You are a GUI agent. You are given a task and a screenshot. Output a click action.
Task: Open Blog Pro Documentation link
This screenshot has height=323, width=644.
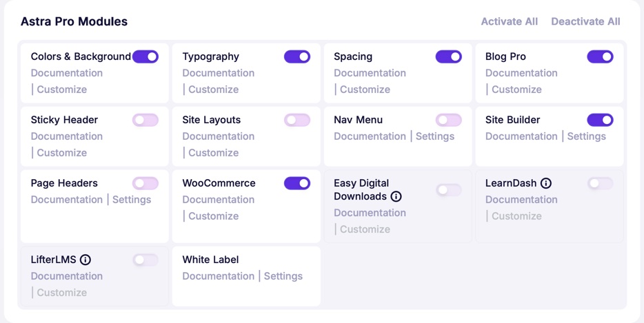pyautogui.click(x=521, y=73)
